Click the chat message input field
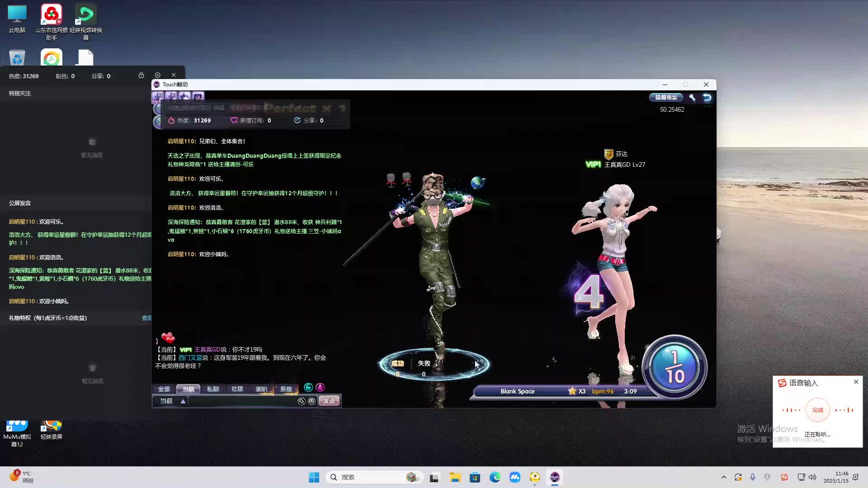The image size is (868, 488). coord(242,401)
